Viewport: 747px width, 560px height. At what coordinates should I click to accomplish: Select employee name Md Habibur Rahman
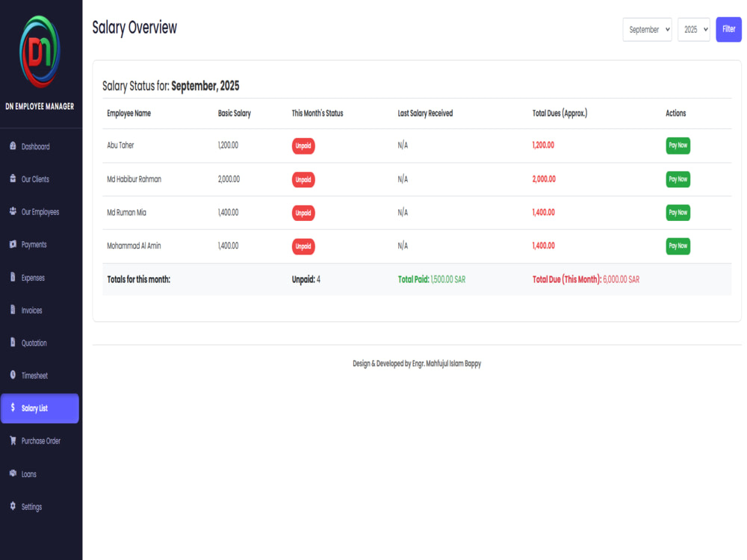pos(134,179)
